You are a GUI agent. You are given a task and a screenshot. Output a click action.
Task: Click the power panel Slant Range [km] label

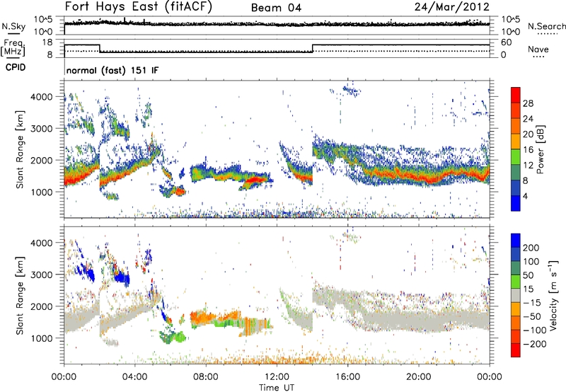point(20,149)
